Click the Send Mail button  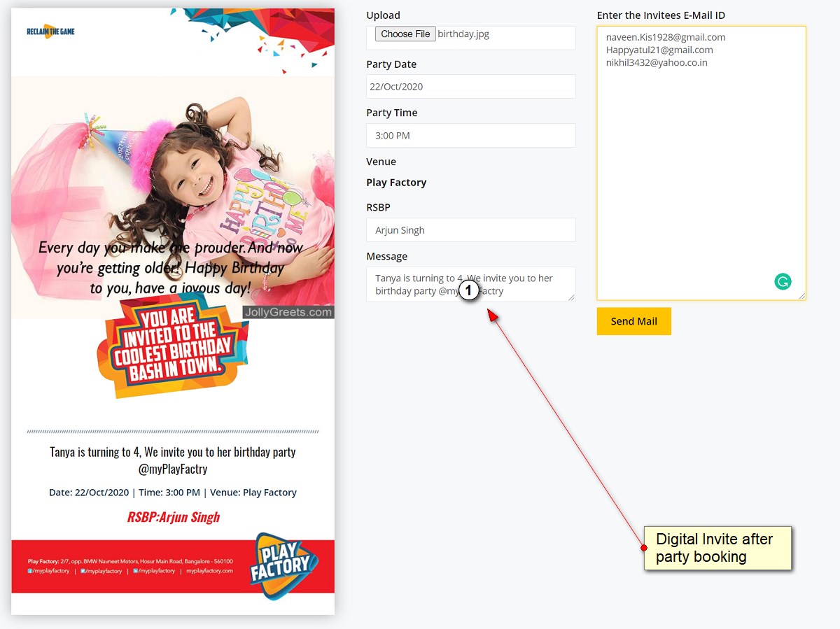[633, 321]
